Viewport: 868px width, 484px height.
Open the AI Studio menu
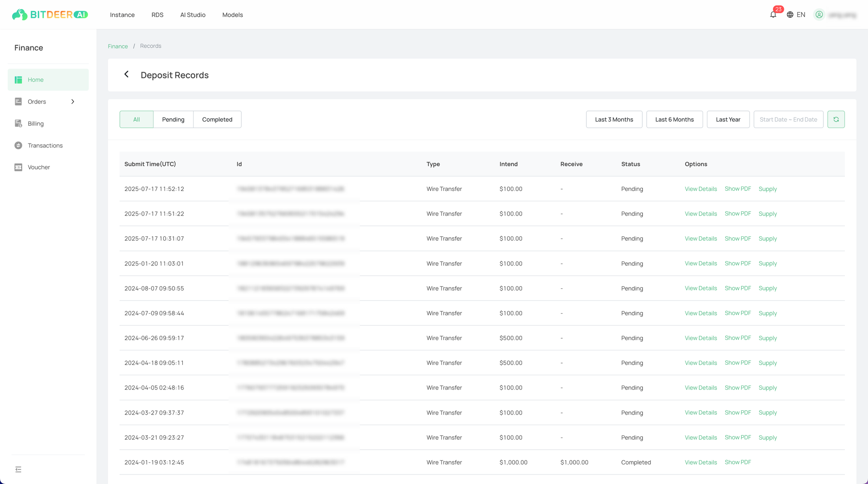coord(193,15)
